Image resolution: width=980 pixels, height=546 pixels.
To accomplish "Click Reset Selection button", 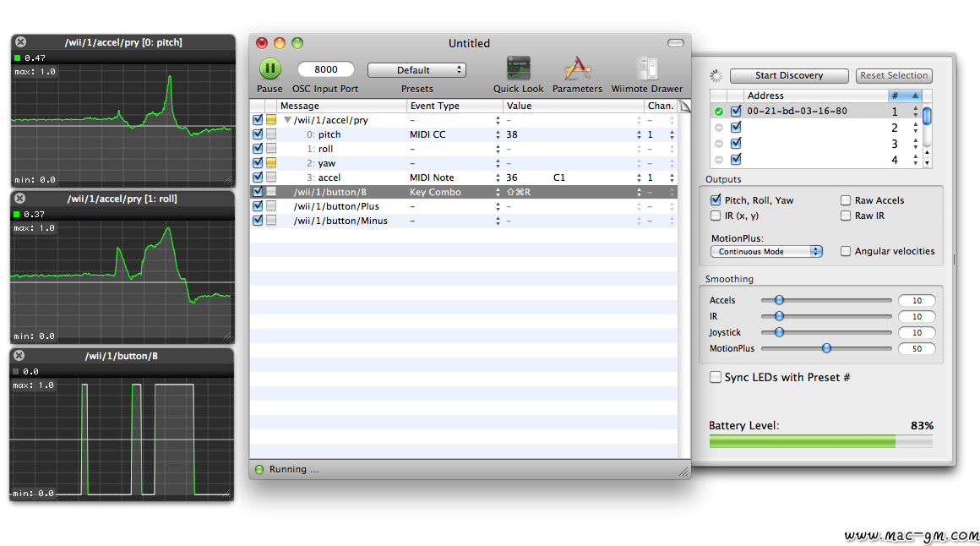I will [x=894, y=76].
